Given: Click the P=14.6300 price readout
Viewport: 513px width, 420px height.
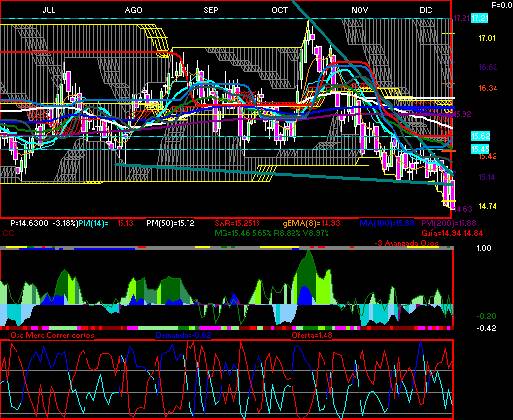Looking at the screenshot, I should (x=29, y=223).
